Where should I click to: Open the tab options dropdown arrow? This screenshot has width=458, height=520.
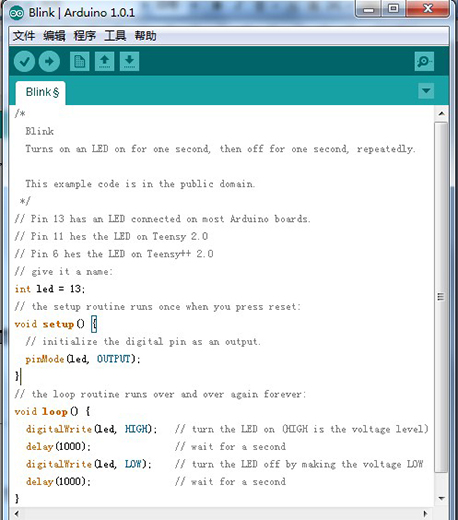(426, 91)
